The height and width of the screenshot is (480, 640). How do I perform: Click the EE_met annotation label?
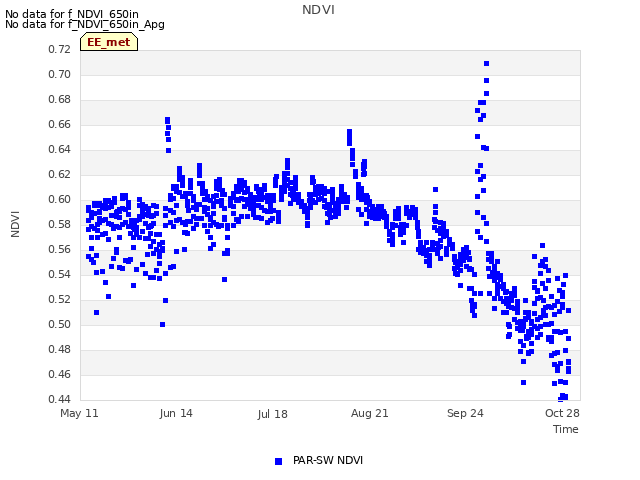coord(109,42)
